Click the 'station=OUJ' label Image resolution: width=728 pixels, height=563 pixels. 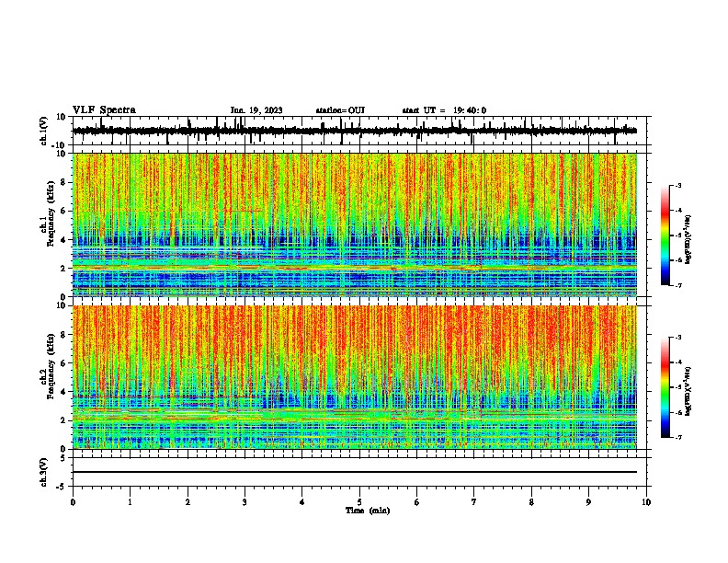[340, 110]
